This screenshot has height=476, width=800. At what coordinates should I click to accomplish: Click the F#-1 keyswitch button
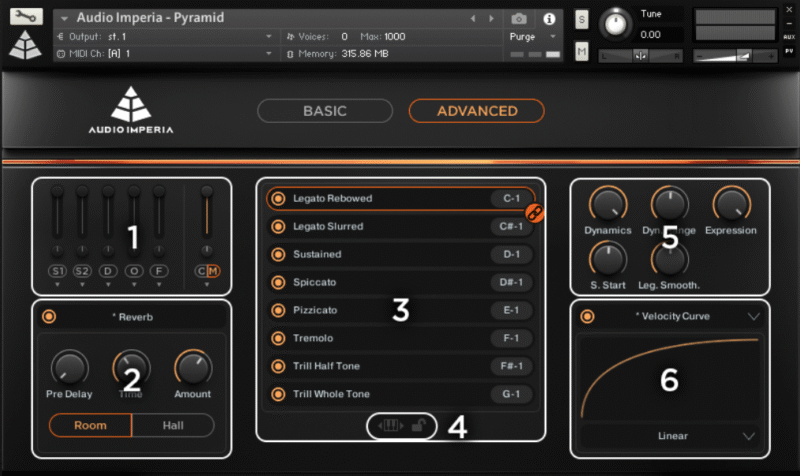click(511, 366)
